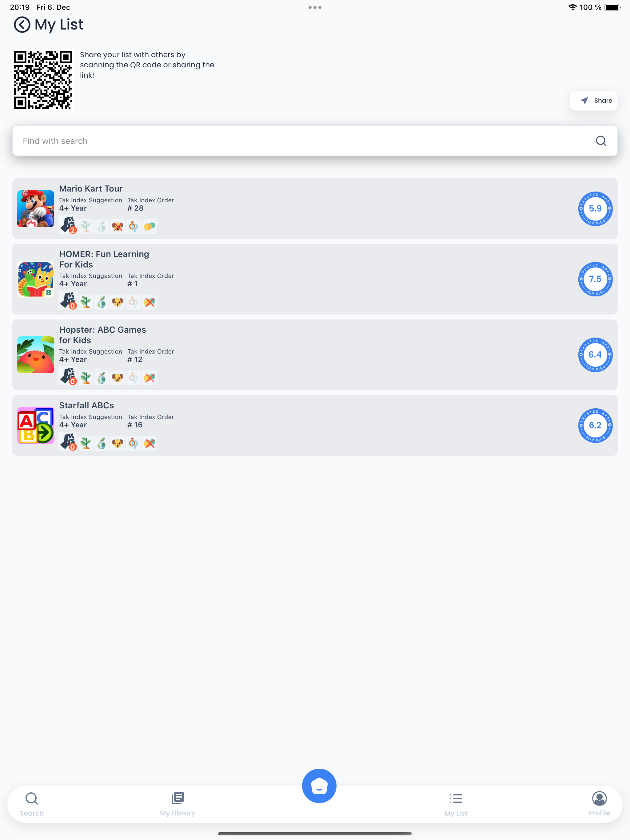Tap the 5.9 trusted apps score badge

click(595, 209)
